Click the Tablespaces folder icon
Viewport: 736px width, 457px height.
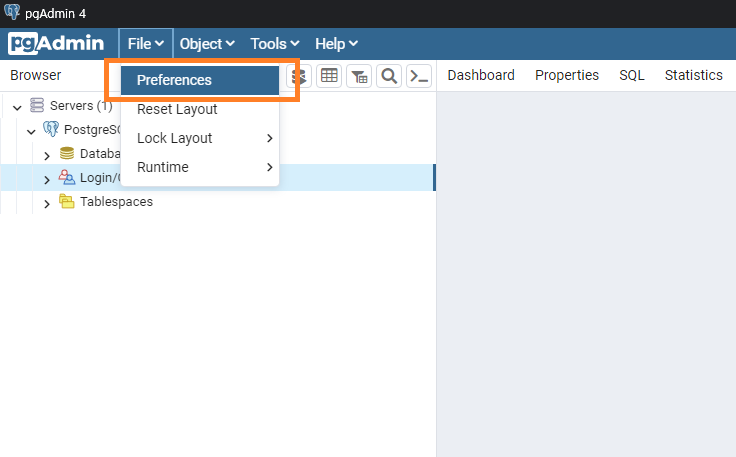[67, 201]
